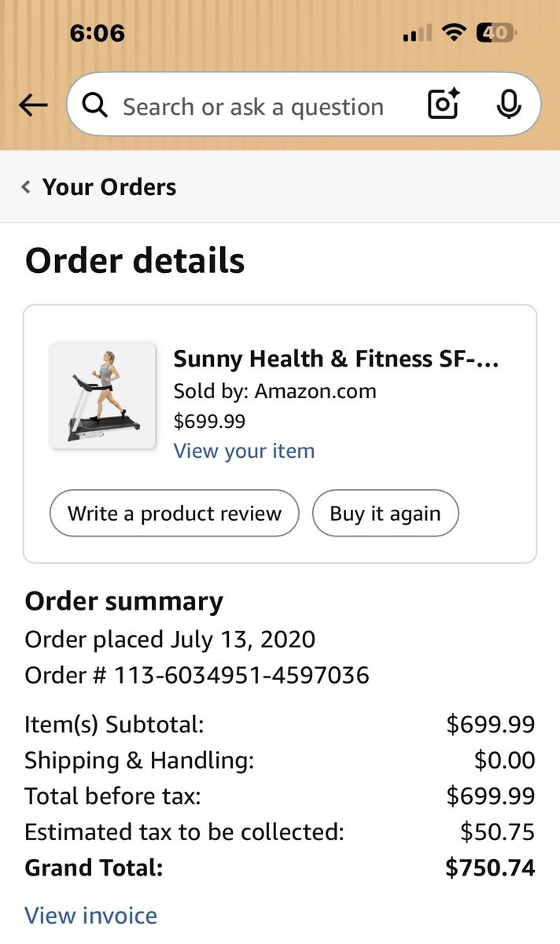Focus the search or ask field

tap(252, 106)
